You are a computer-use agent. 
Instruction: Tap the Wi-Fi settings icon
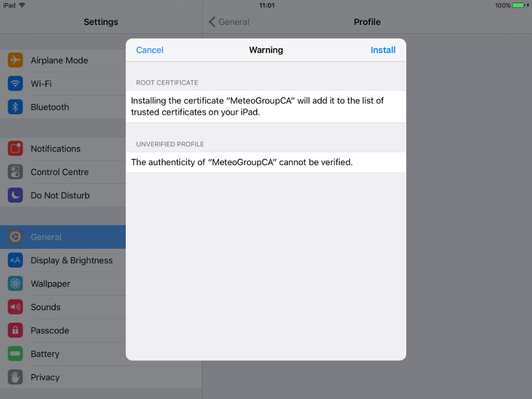16,84
